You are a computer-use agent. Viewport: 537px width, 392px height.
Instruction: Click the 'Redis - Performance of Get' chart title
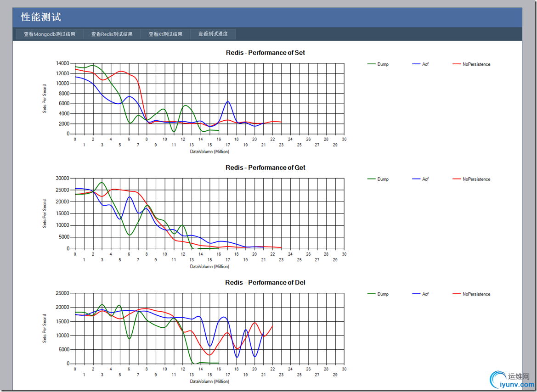[x=266, y=168]
